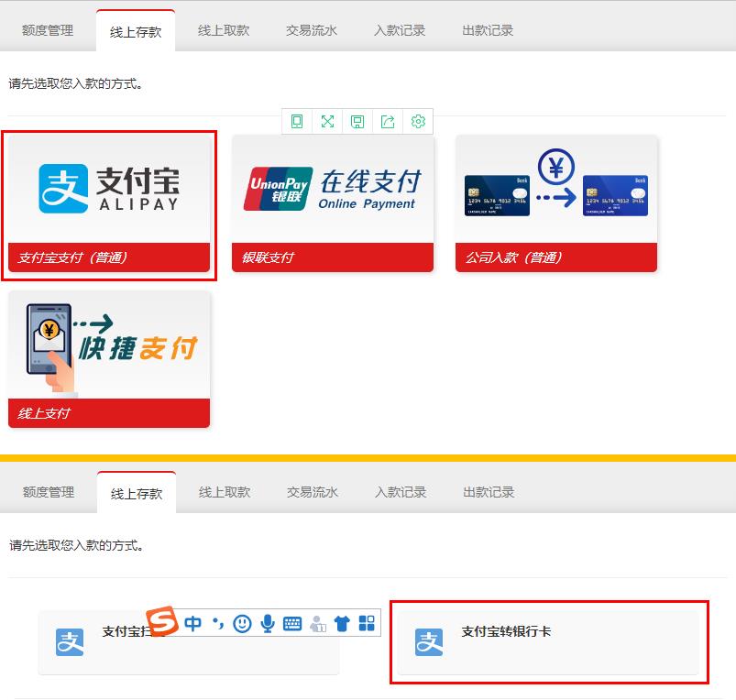
Task: Open the Sogou soft keyboard icon
Action: [x=292, y=624]
